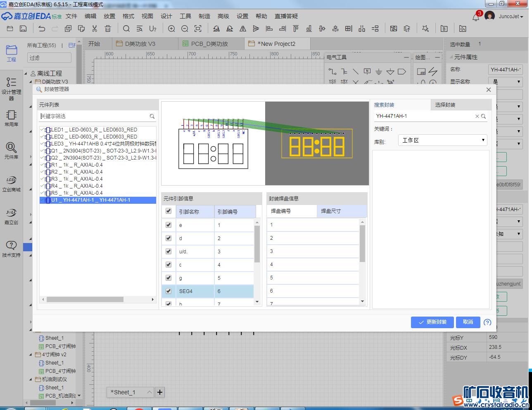Toggle the SEG4 pin checkbox

tap(168, 291)
